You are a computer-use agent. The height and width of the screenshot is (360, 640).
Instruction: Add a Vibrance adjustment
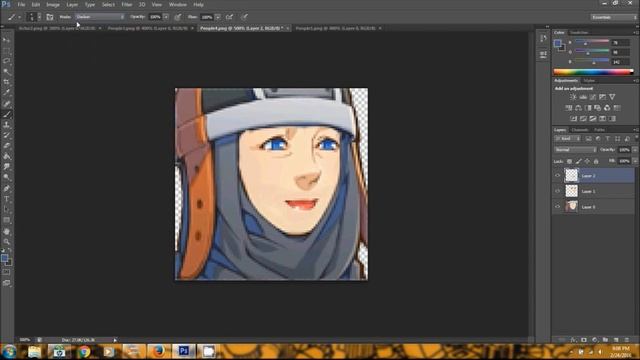[612, 97]
